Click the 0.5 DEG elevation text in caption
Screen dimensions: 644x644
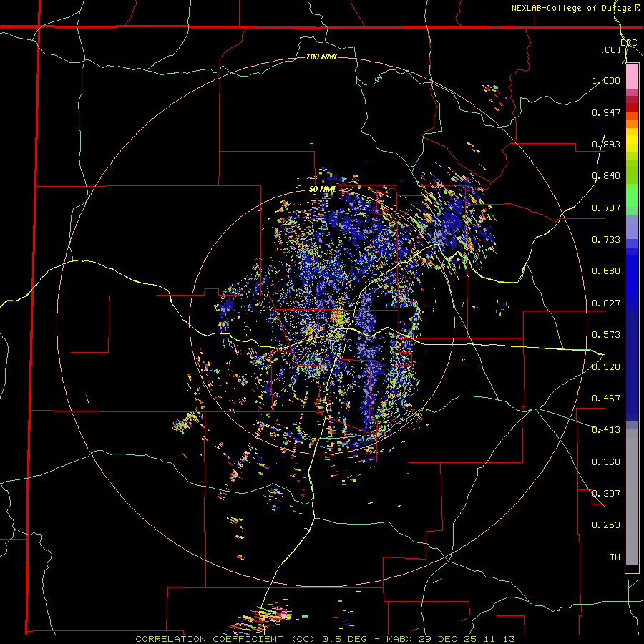click(346, 639)
